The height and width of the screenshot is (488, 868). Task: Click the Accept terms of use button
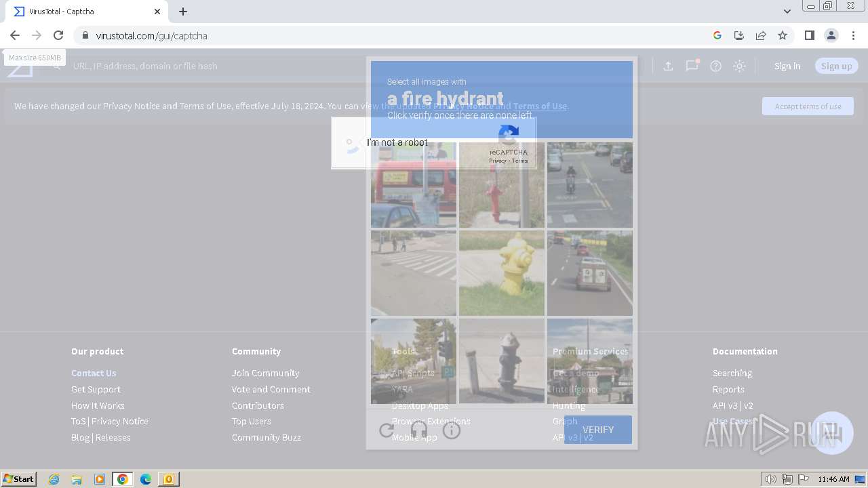pyautogui.click(x=808, y=106)
